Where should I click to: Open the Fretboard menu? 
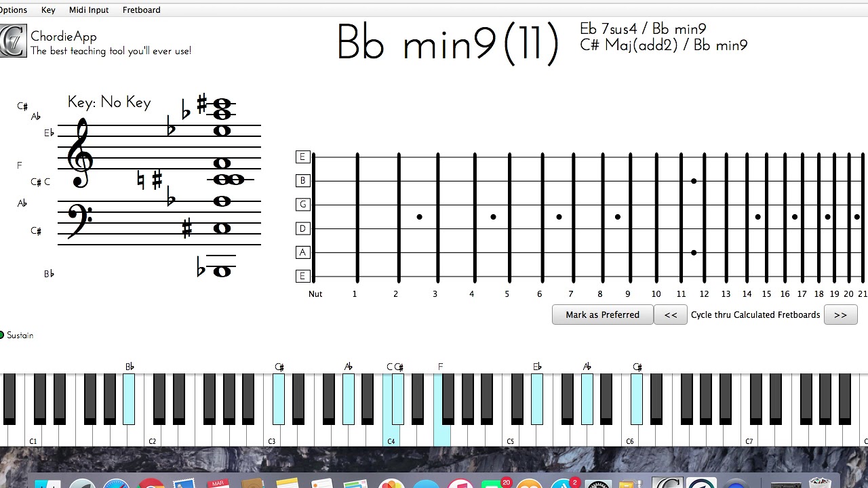142,9
